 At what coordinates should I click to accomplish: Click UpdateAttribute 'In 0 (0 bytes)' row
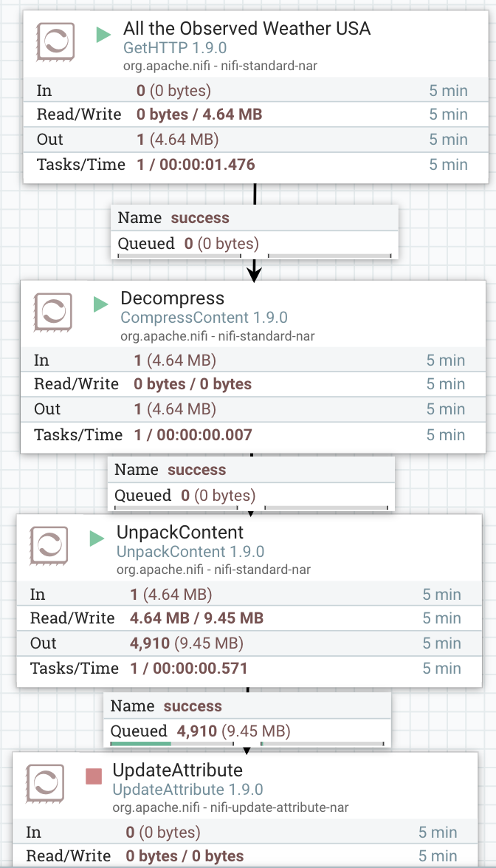[245, 832]
